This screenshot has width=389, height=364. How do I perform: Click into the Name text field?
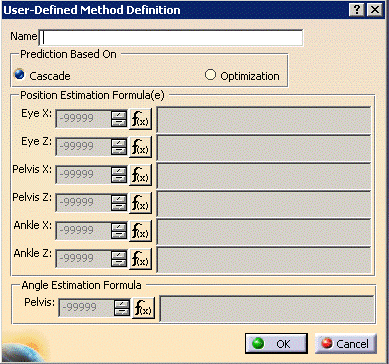coord(171,38)
